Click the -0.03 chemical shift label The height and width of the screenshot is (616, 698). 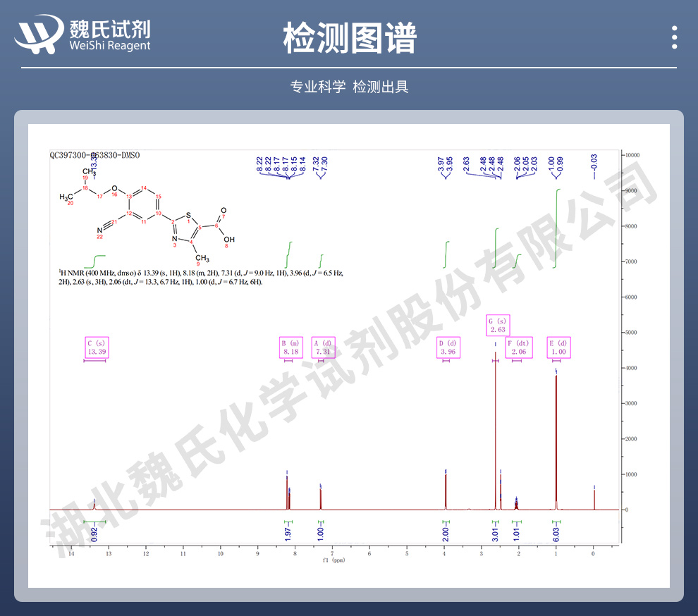pos(594,162)
